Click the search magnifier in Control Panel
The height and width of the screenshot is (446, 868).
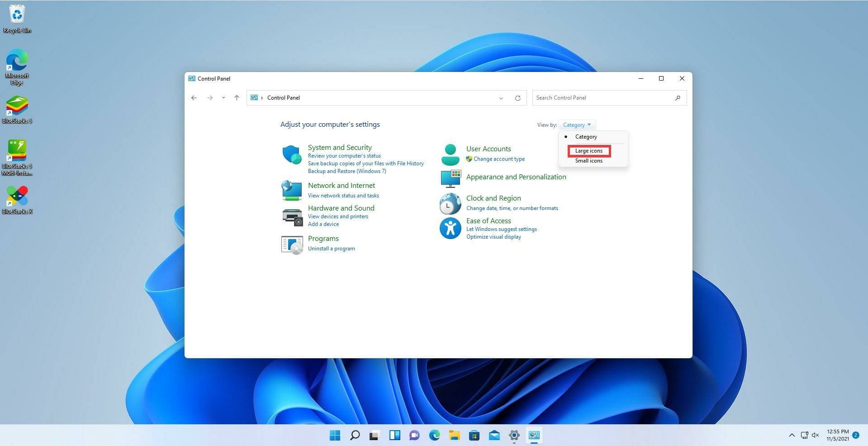tap(678, 98)
